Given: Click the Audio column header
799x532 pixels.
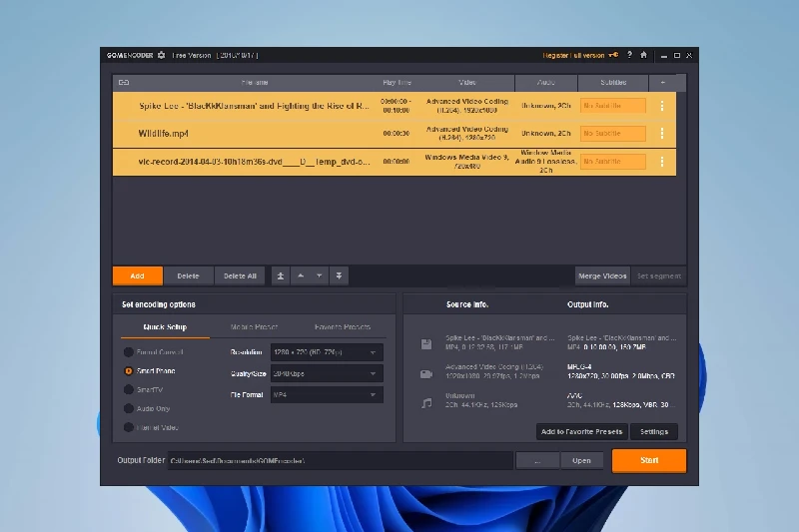Looking at the screenshot, I should tap(546, 83).
